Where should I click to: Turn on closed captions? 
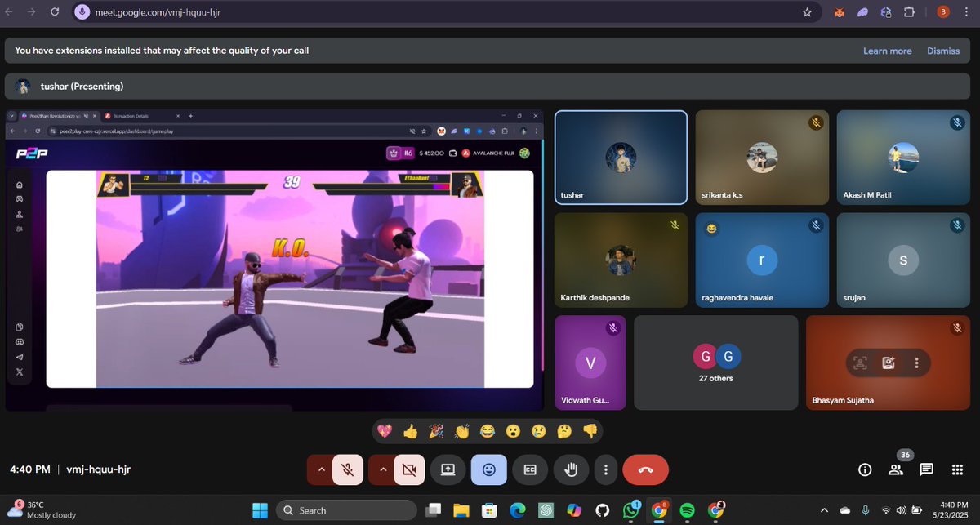click(x=530, y=469)
